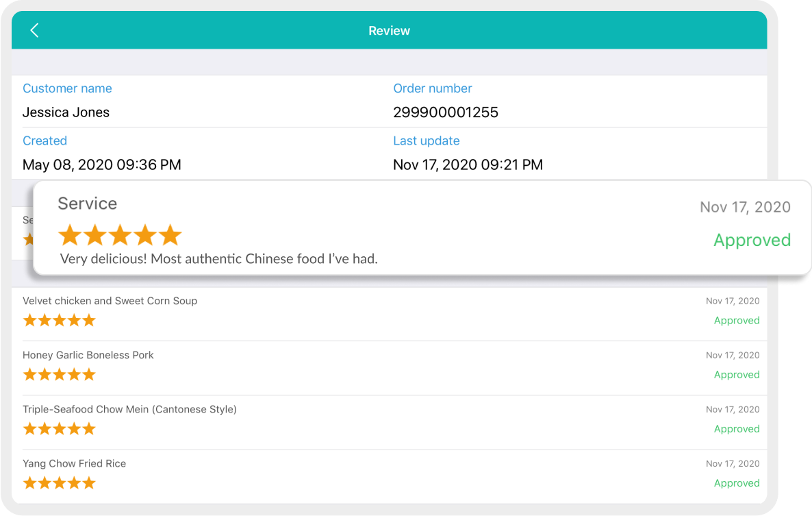Click the date on Velvet chicken soup row
The width and height of the screenshot is (812, 516).
click(733, 301)
